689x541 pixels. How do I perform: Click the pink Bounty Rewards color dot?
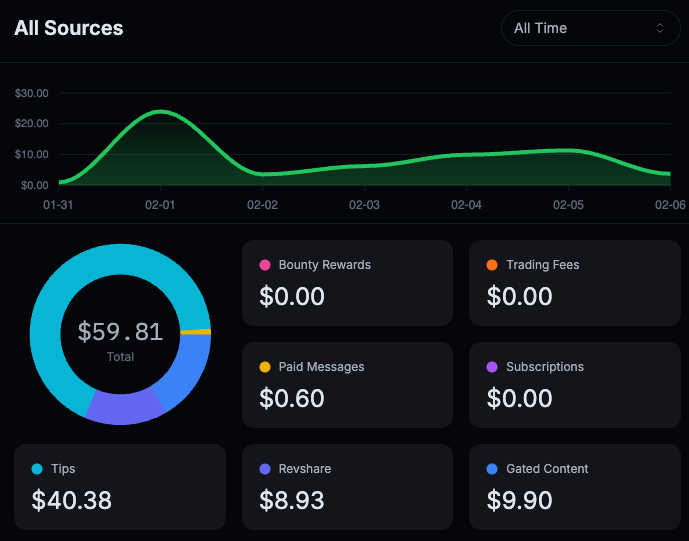pos(265,265)
